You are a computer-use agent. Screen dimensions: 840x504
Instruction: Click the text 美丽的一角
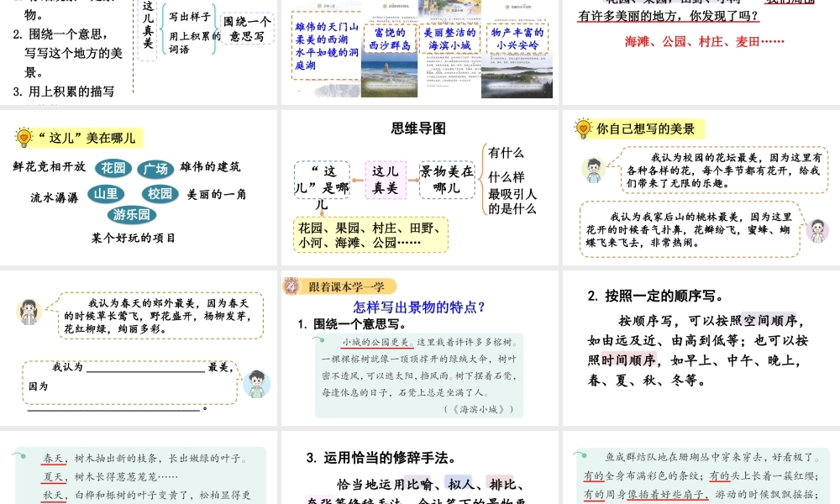217,194
